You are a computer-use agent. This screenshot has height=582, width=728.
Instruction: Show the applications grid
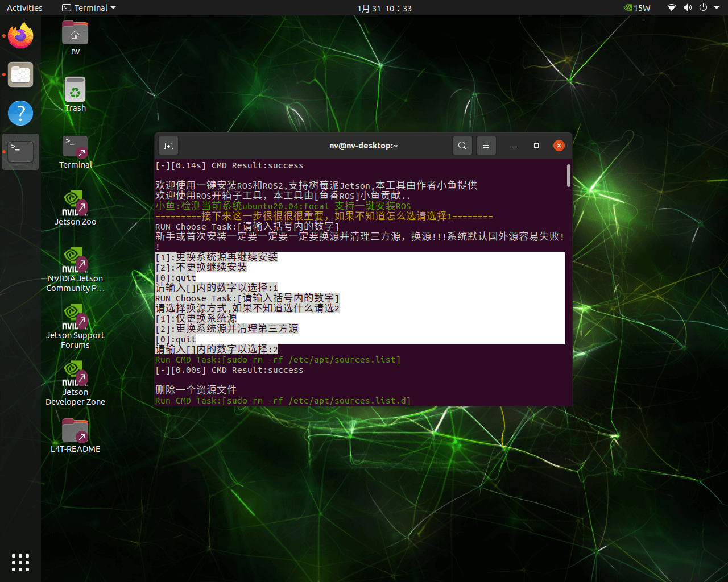[x=20, y=562]
